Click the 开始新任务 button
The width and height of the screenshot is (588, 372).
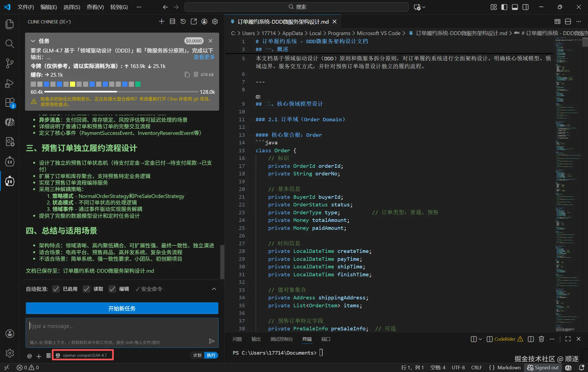point(122,308)
